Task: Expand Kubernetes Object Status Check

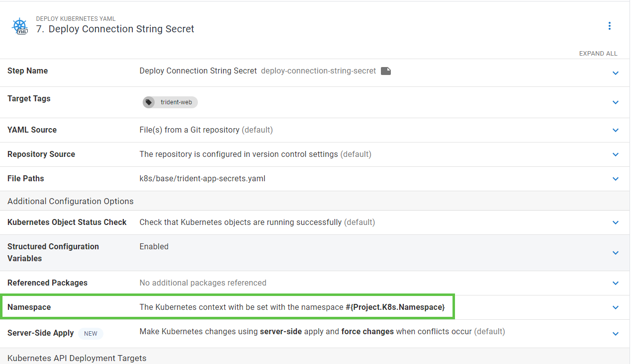Action: click(616, 222)
